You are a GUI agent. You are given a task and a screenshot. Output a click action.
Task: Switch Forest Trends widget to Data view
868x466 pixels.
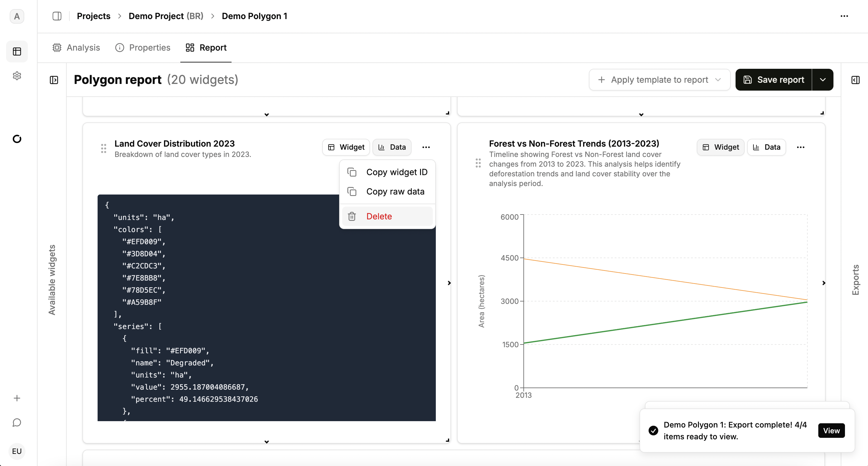tap(766, 147)
